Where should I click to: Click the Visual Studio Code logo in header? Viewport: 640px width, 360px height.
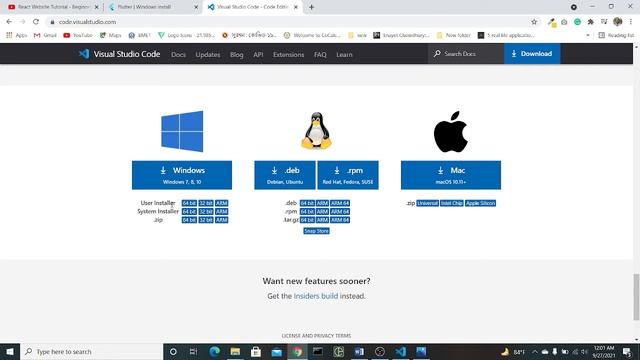119,54
